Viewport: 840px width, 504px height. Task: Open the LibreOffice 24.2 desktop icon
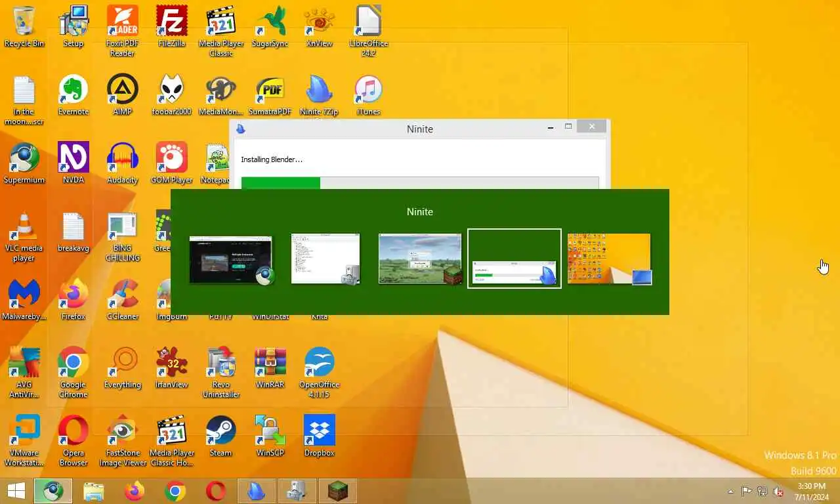click(369, 31)
